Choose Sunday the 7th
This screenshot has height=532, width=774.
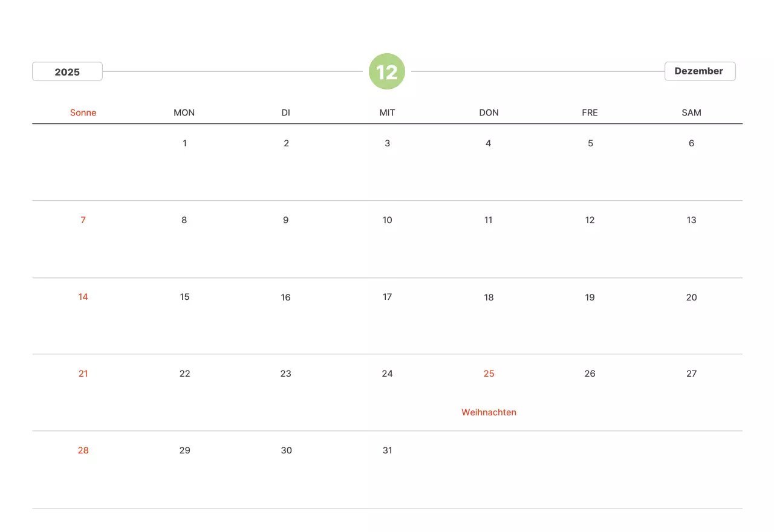(x=83, y=220)
